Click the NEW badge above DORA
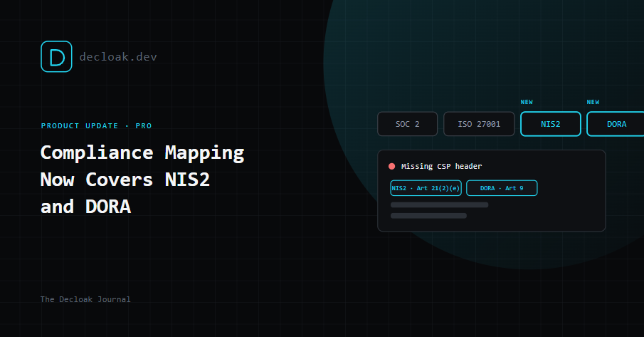Image resolution: width=644 pixels, height=337 pixels. (593, 102)
